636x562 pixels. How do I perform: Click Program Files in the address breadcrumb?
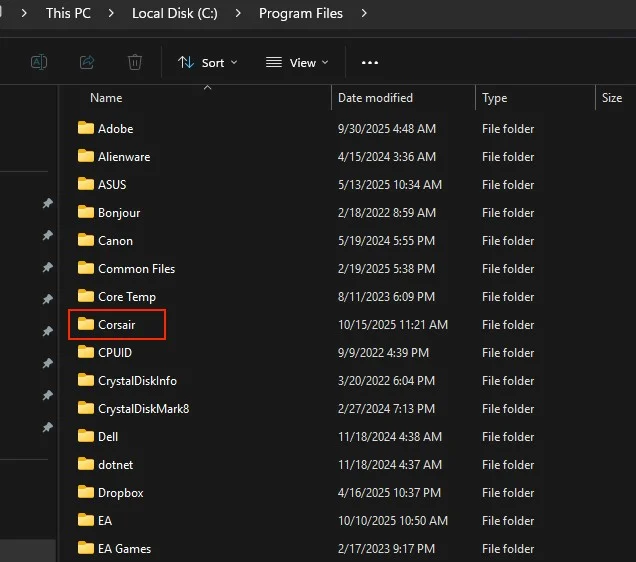pos(301,13)
